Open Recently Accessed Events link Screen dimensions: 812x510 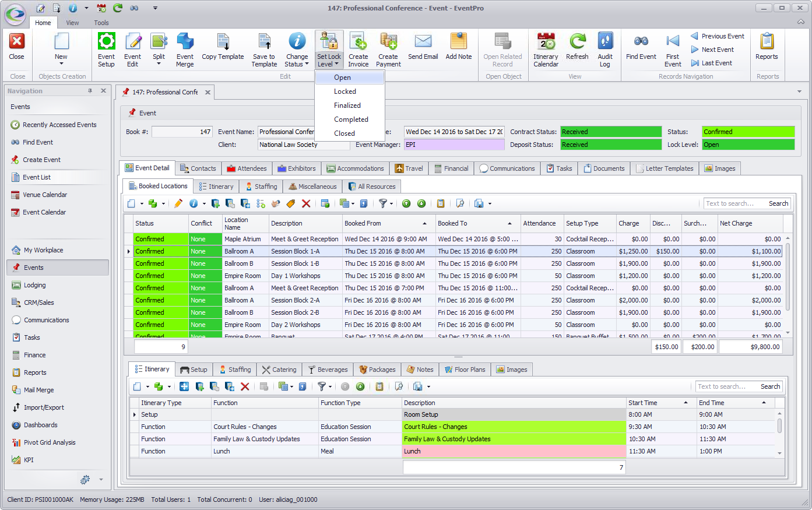(x=54, y=125)
